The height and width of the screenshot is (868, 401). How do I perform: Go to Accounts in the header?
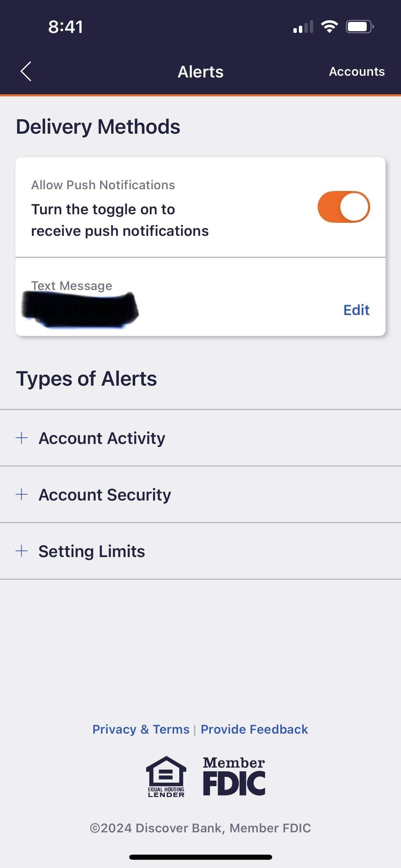(x=357, y=71)
